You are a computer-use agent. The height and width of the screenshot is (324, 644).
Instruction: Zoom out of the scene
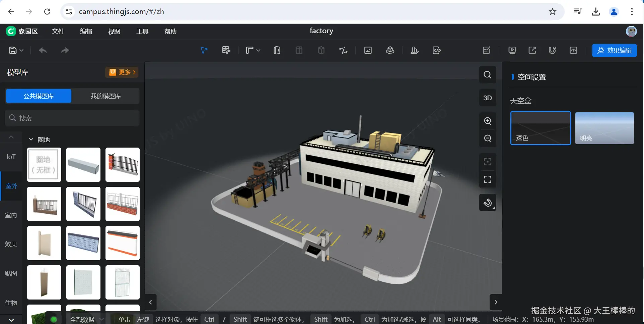(488, 138)
